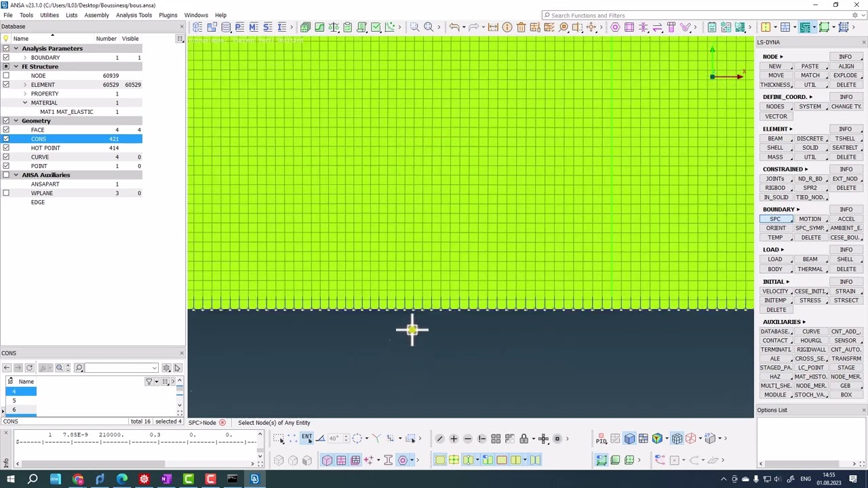Toggle the WPLANE checkbox
The width and height of the screenshot is (868, 488).
point(6,193)
